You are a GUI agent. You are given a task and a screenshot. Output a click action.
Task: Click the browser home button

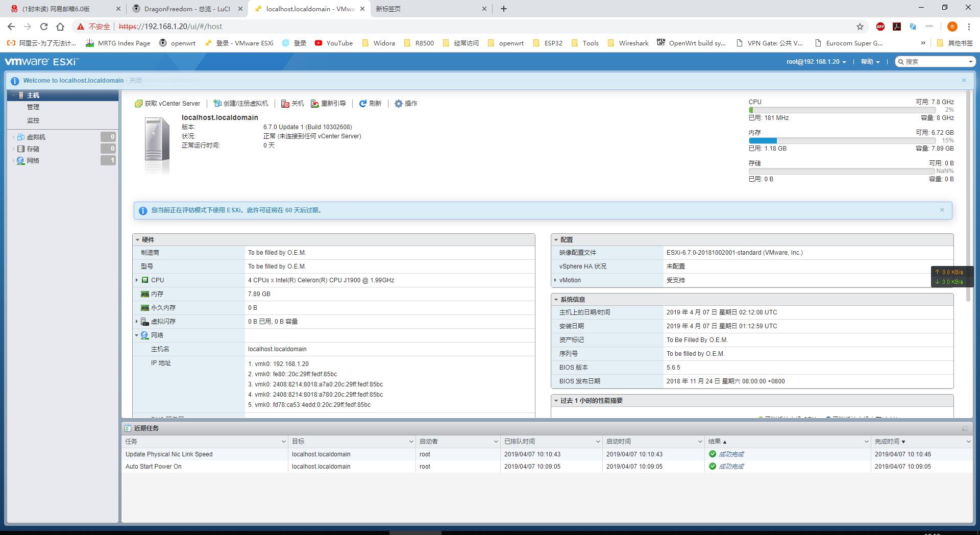60,27
